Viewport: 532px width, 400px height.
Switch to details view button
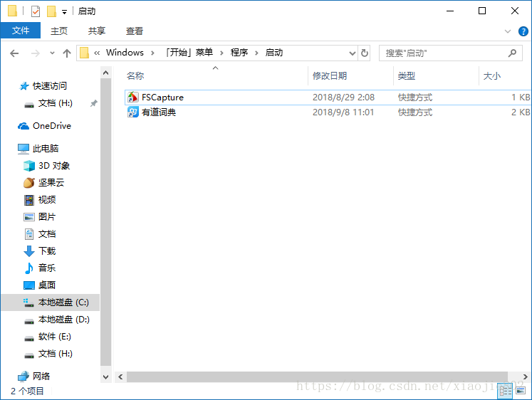(x=505, y=391)
